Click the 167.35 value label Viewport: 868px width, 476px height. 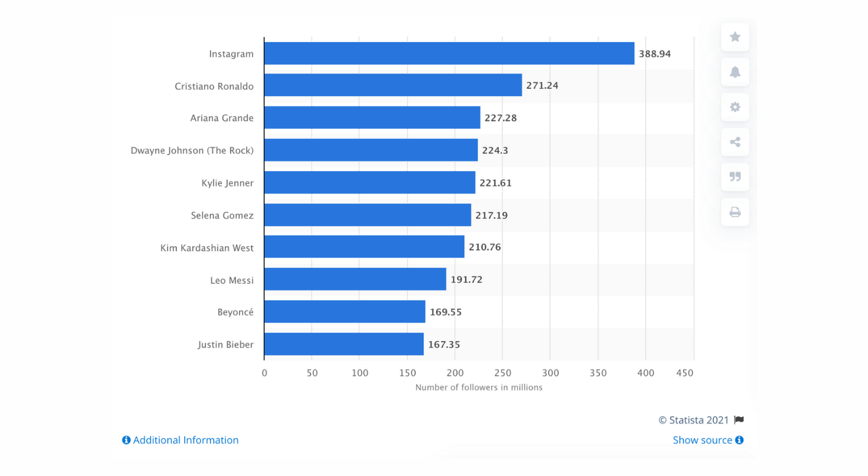tap(444, 344)
